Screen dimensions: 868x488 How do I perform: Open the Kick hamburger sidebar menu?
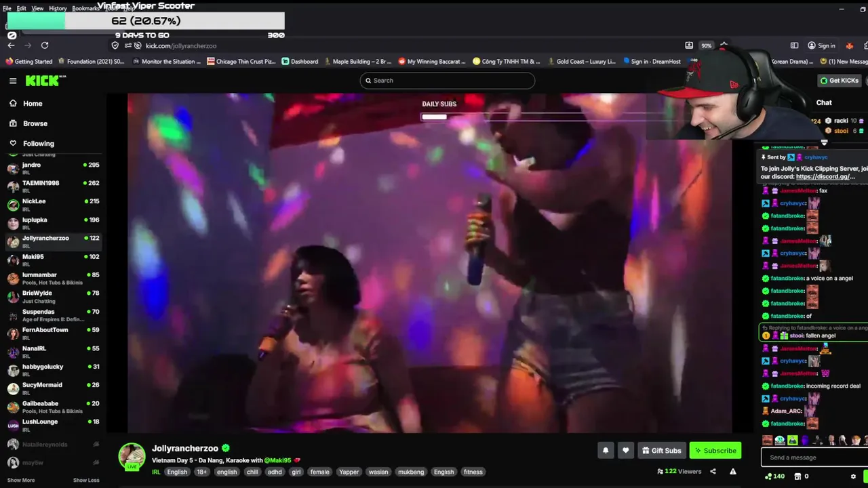[x=13, y=81]
